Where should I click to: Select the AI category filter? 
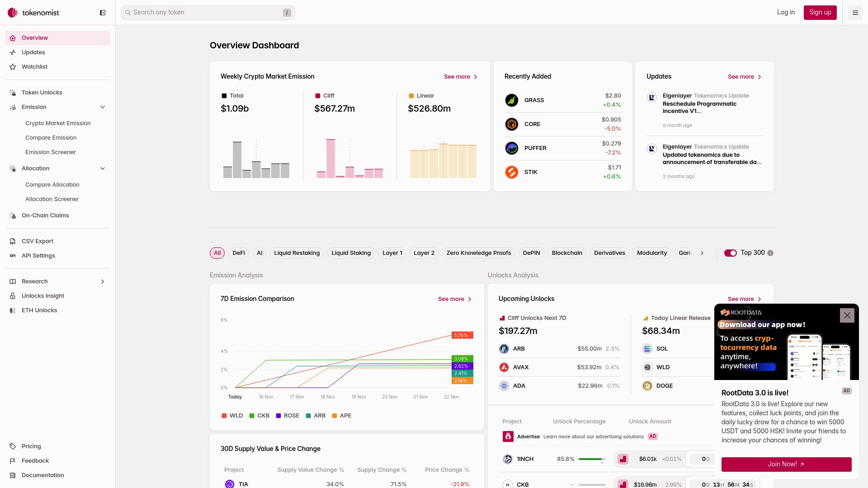click(x=259, y=253)
